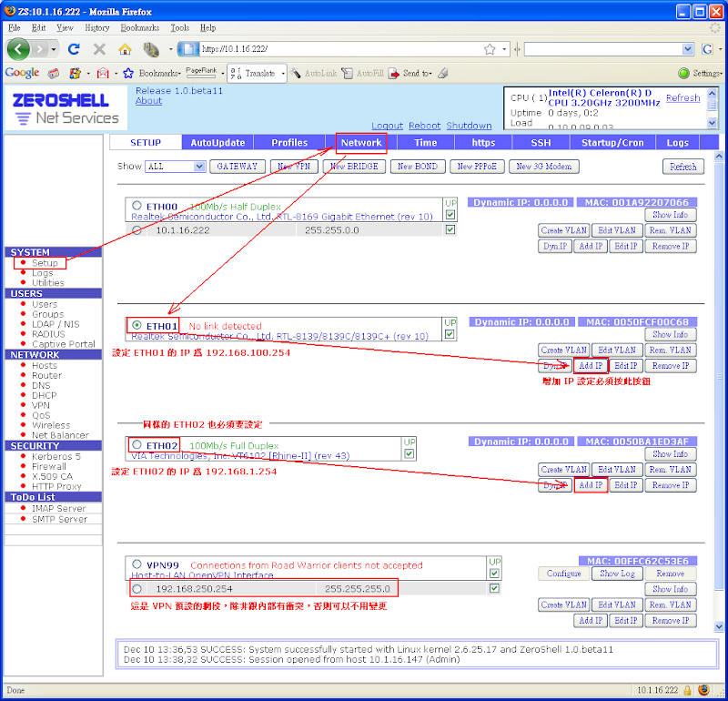The image size is (728, 701).
Task: Switch to the Network tab
Action: [361, 143]
